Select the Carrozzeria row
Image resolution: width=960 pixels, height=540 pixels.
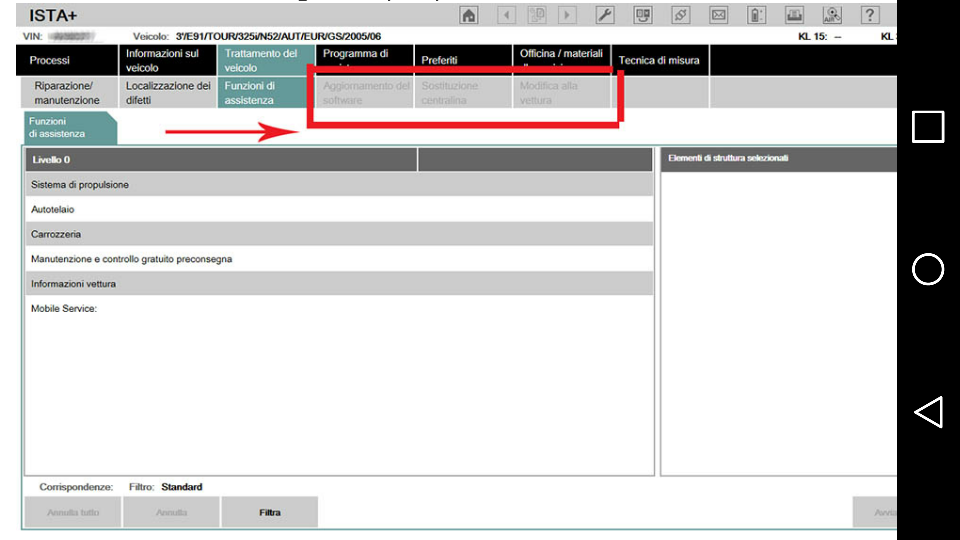[x=339, y=234]
